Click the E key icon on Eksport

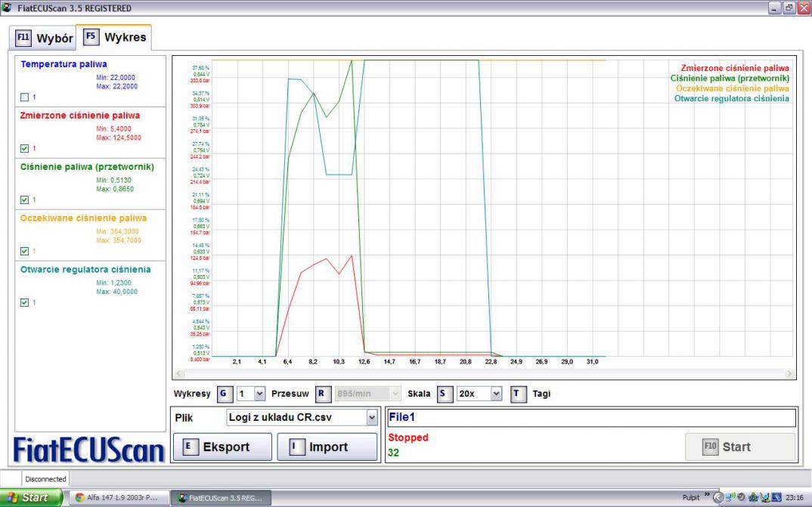point(189,447)
